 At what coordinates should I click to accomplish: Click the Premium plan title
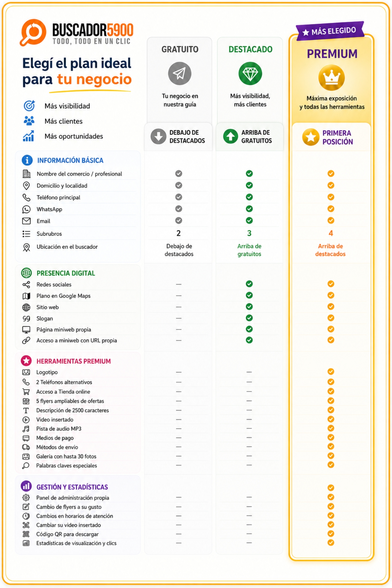[x=332, y=54]
